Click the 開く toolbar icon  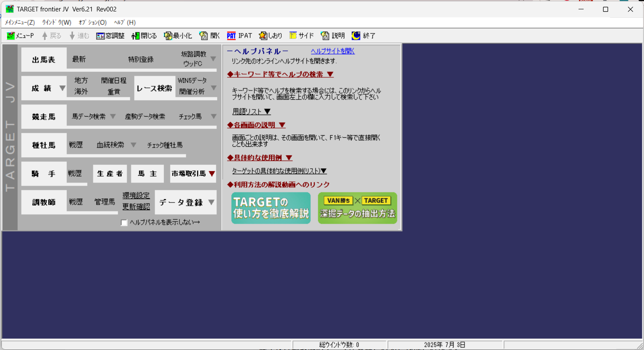(204, 36)
